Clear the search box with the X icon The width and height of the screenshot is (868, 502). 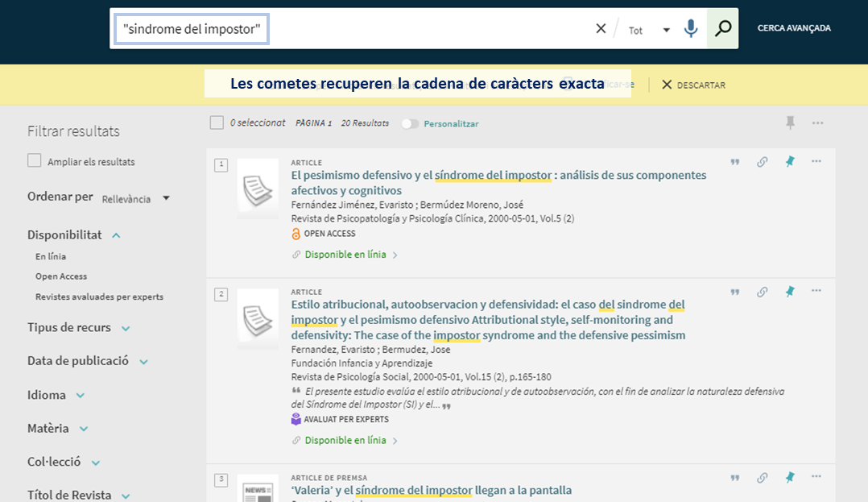coord(601,28)
